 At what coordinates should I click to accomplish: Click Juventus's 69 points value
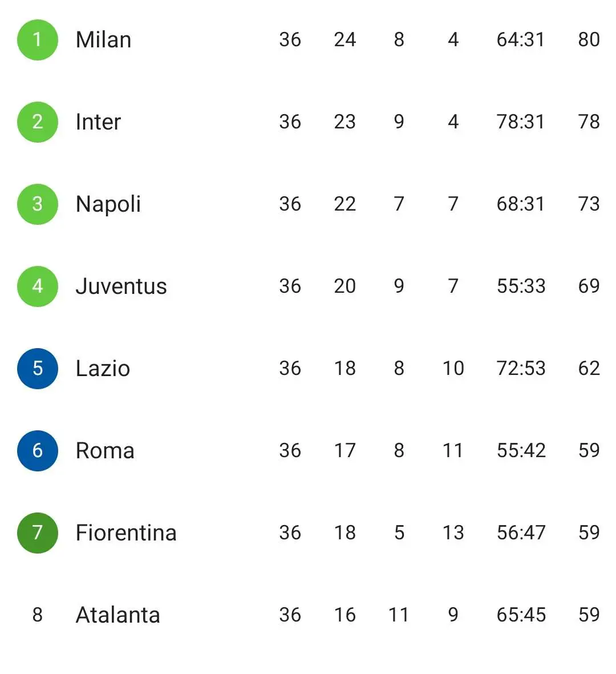click(589, 286)
